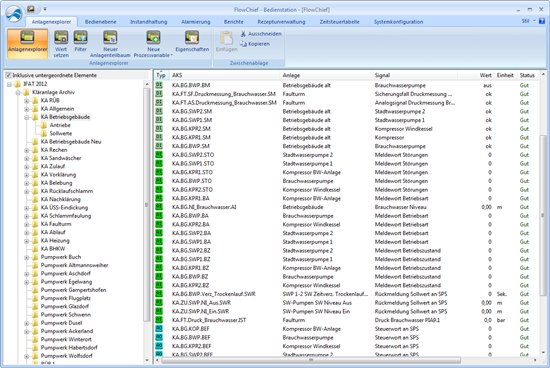
Task: Open the Stil dropdown at ribbon right
Action: (x=528, y=21)
